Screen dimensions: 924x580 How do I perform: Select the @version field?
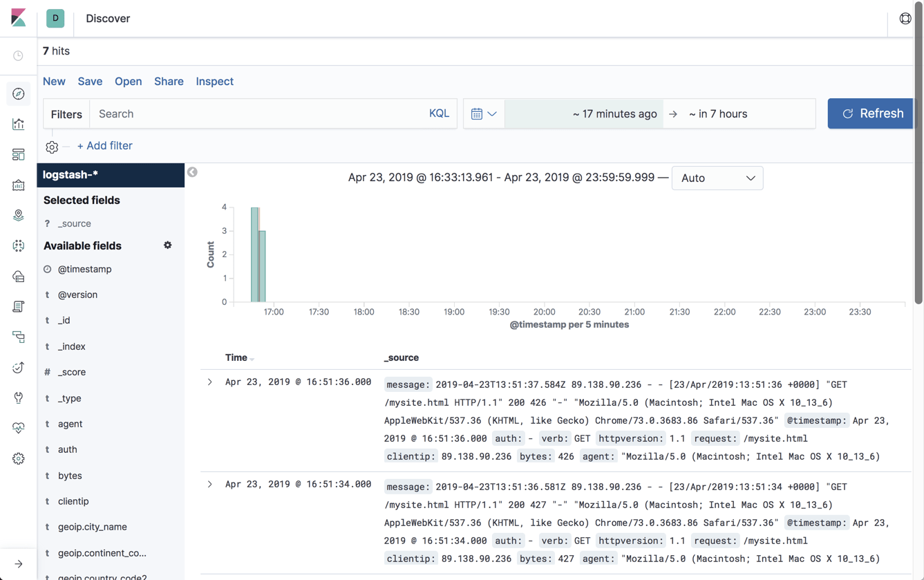click(77, 295)
